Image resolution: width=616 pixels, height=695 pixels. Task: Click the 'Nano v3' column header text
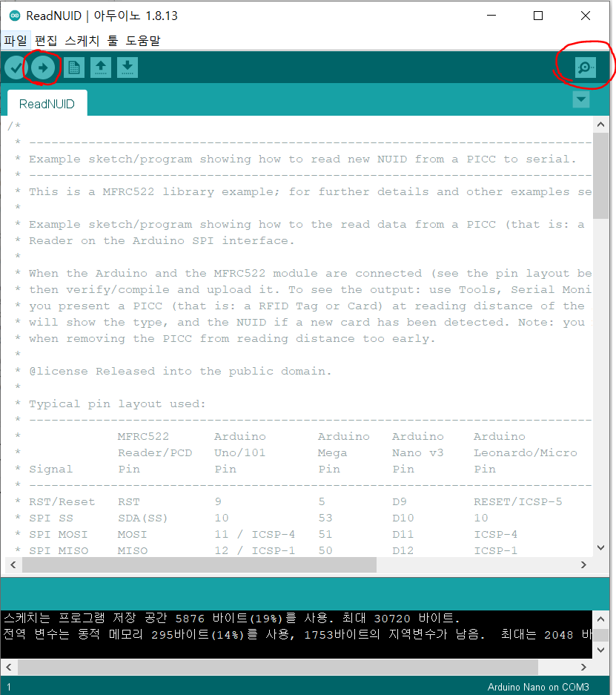418,453
